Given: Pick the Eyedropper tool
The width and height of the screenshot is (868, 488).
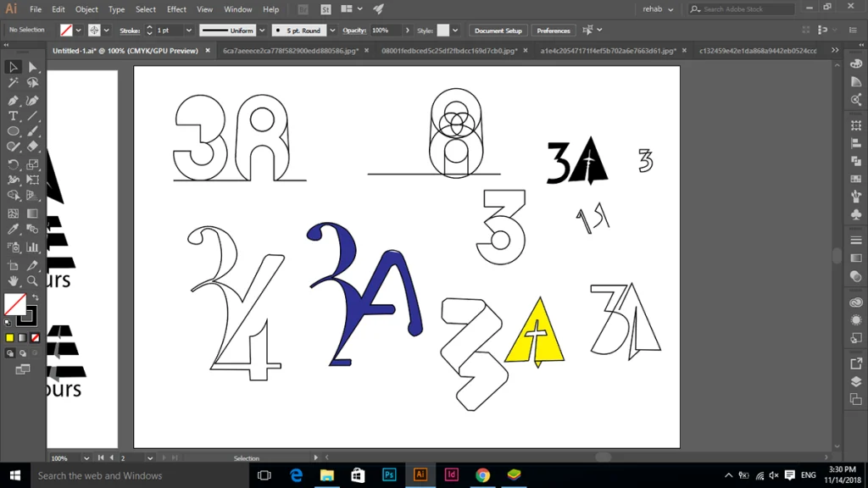Looking at the screenshot, I should coord(13,229).
